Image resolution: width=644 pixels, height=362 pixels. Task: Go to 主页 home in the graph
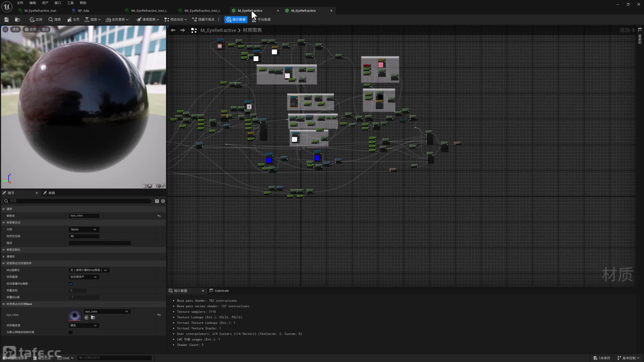(x=73, y=20)
